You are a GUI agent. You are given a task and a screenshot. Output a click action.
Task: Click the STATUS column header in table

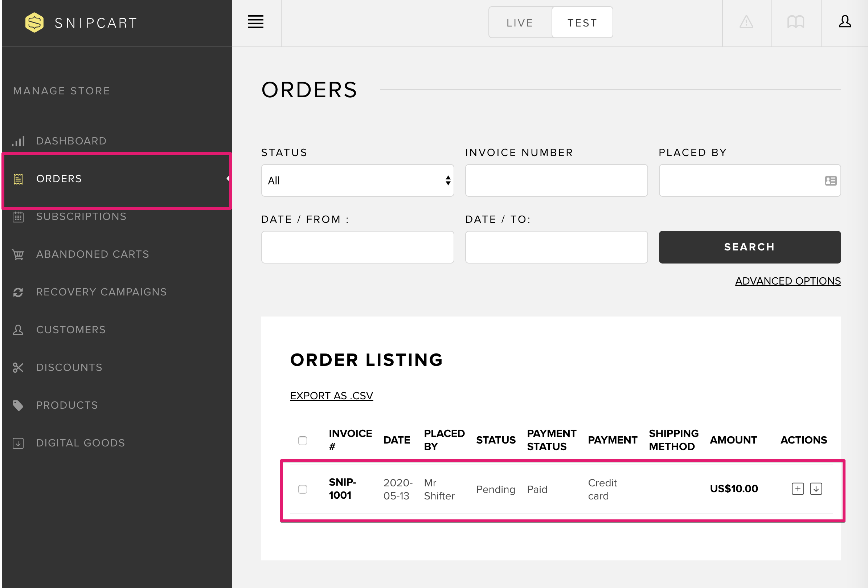pos(496,440)
